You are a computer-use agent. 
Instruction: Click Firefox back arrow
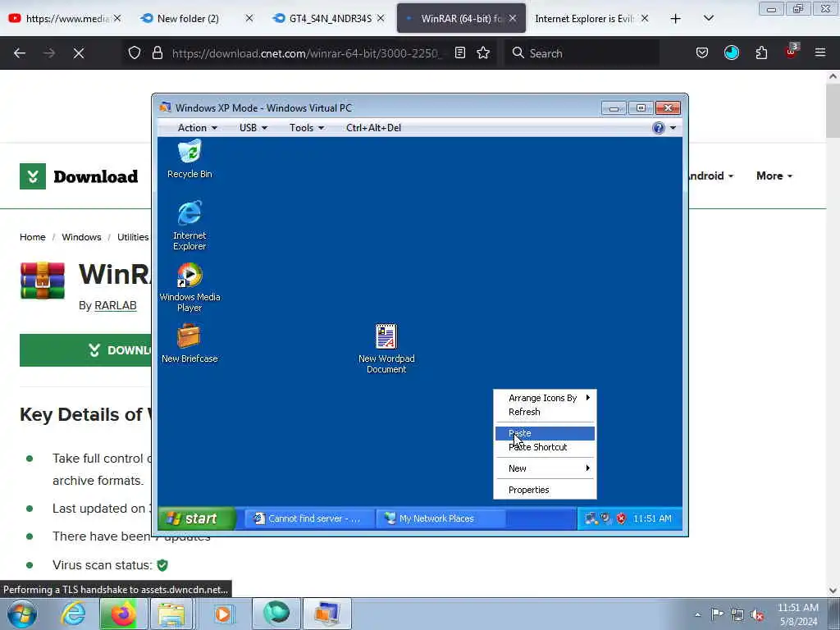pyautogui.click(x=20, y=53)
